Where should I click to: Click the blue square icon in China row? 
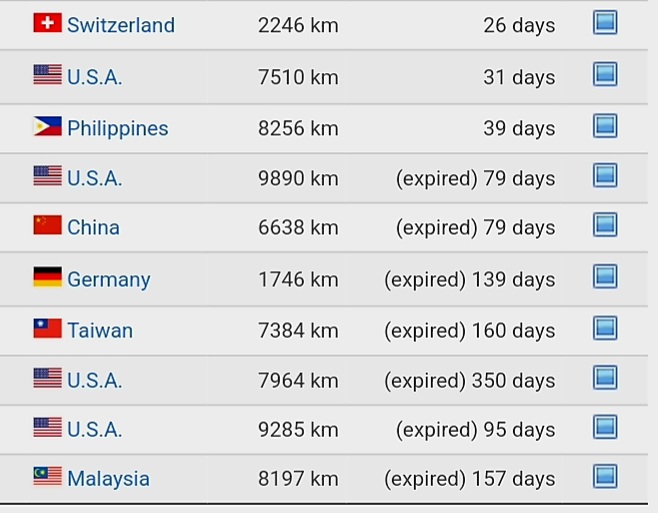coord(605,225)
